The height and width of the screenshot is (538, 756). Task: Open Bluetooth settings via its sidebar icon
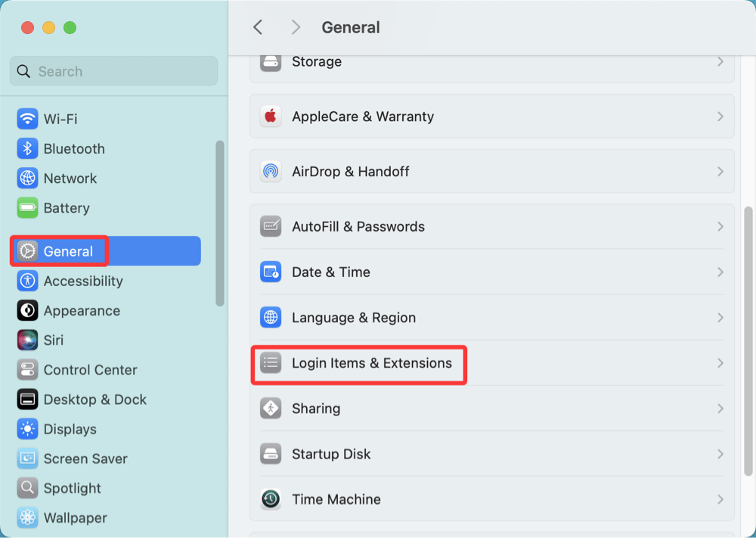click(x=27, y=148)
